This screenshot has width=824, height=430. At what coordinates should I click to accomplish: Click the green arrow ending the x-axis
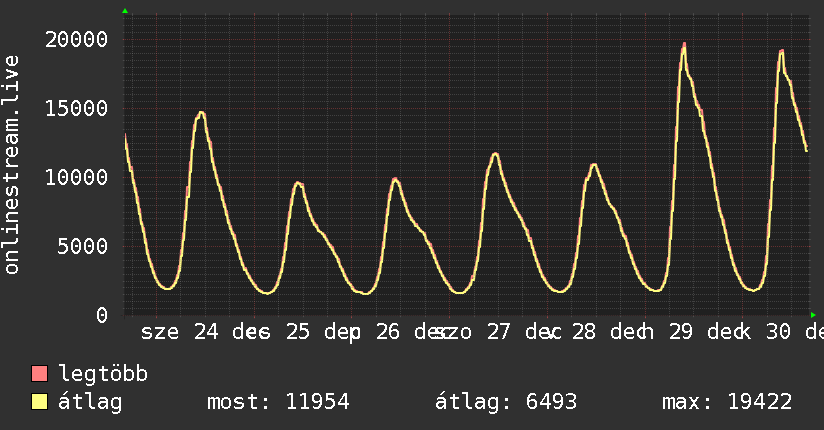pyautogui.click(x=813, y=315)
